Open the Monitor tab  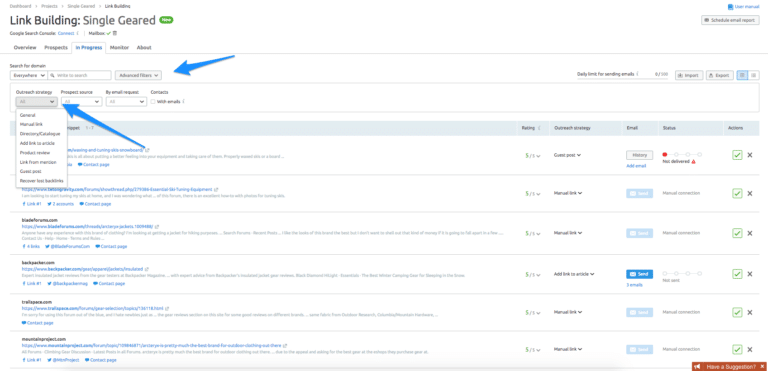click(120, 48)
